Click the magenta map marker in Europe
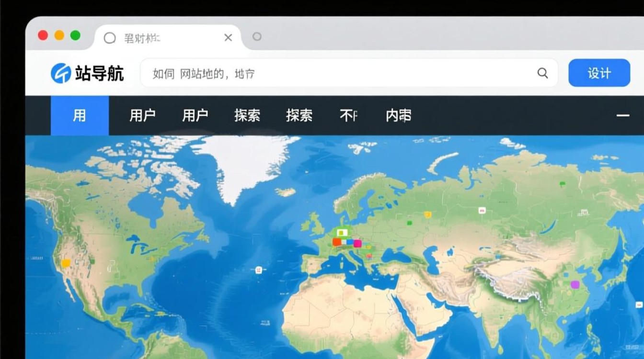The height and width of the screenshot is (359, 644). (357, 243)
